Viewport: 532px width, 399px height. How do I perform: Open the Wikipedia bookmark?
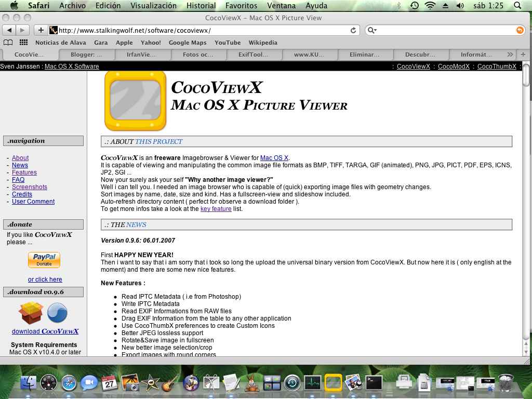tap(263, 43)
